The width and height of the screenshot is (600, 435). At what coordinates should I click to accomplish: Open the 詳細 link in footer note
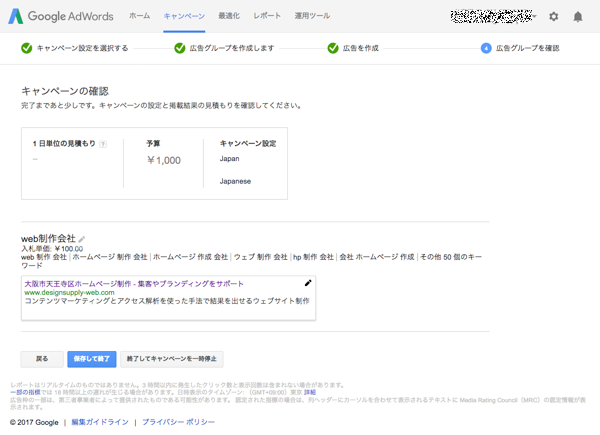pos(310,392)
